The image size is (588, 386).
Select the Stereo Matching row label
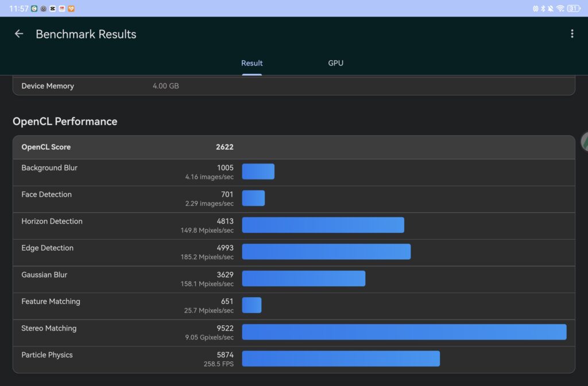(49, 328)
